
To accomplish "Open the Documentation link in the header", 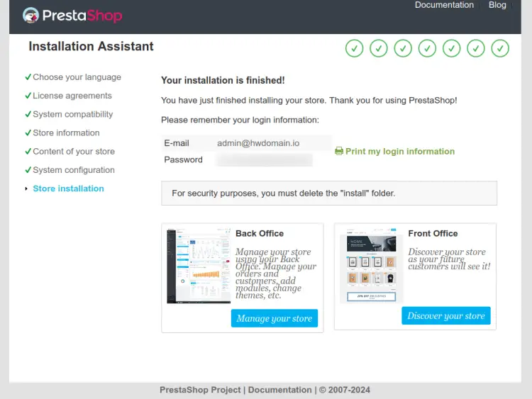I will 444,5.
